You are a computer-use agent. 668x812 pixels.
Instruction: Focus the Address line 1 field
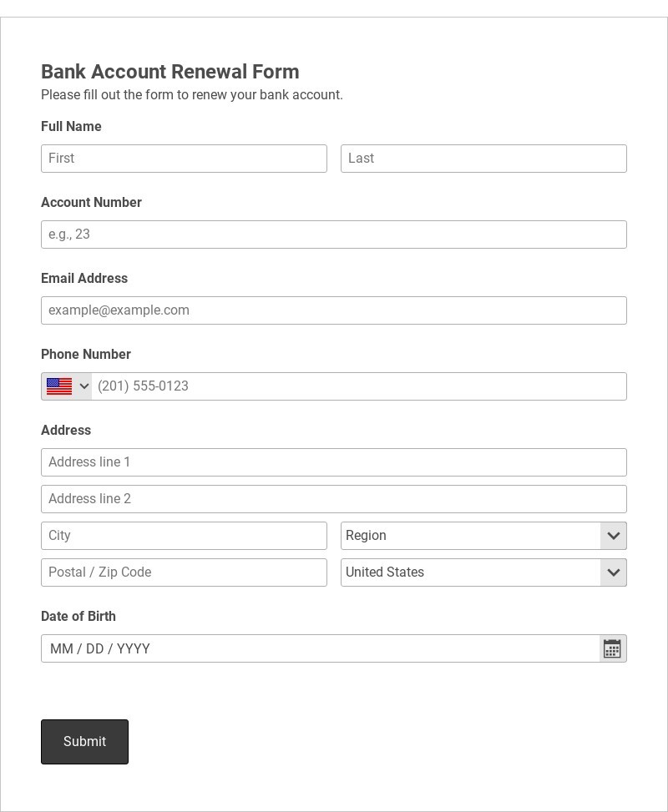coord(334,462)
